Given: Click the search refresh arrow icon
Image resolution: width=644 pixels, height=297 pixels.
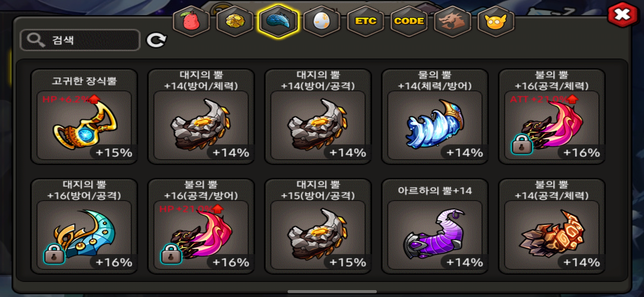Looking at the screenshot, I should pos(156,40).
